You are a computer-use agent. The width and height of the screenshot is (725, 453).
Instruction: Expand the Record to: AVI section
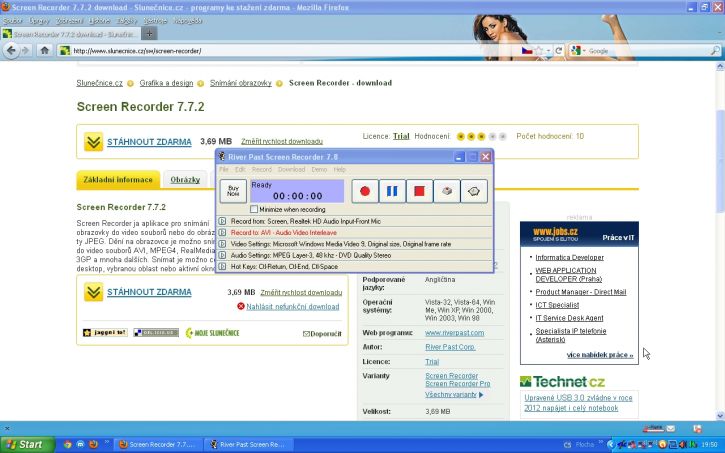coord(222,233)
